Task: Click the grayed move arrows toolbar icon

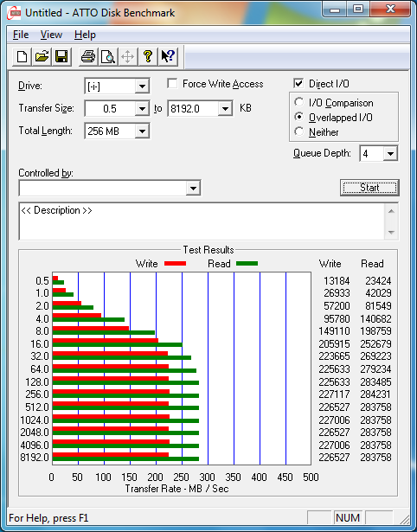Action: [127, 56]
